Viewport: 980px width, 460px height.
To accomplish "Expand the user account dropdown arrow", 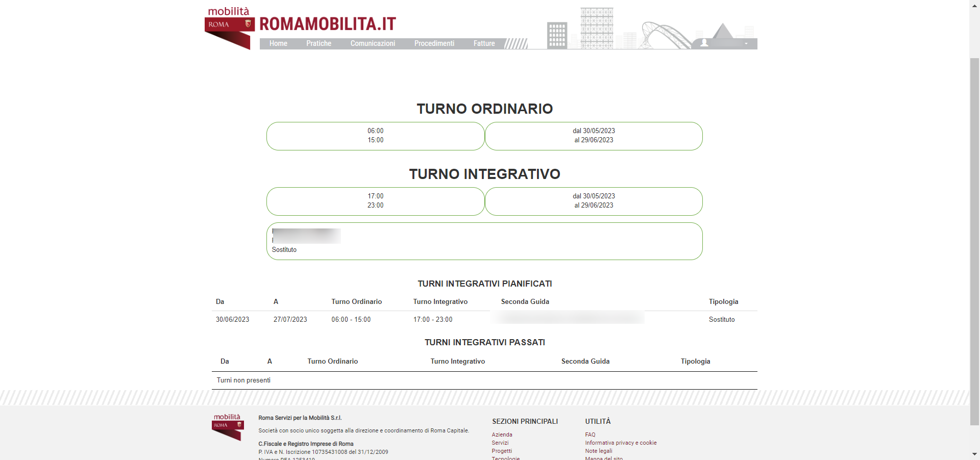I will click(746, 44).
